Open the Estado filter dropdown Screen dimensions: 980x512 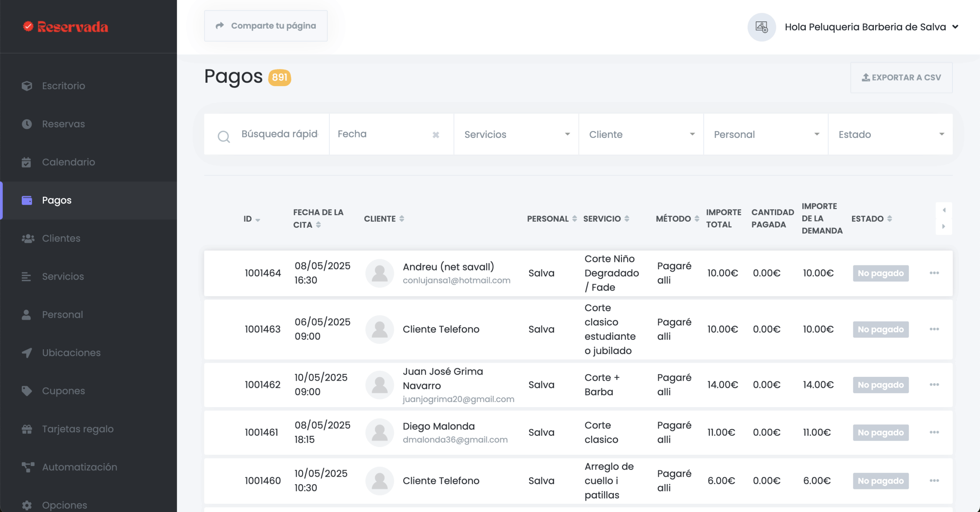tap(890, 134)
